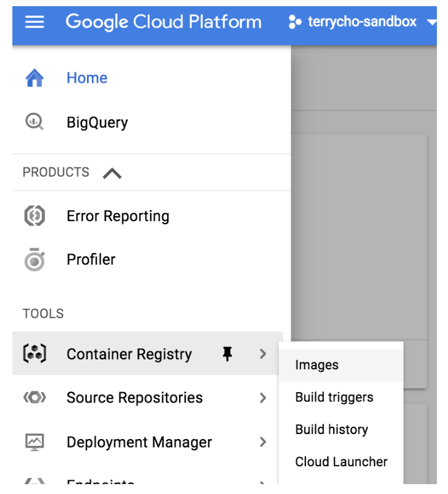Click the TOOLS section label
Viewport: 448px width, 494px height.
pyautogui.click(x=43, y=314)
